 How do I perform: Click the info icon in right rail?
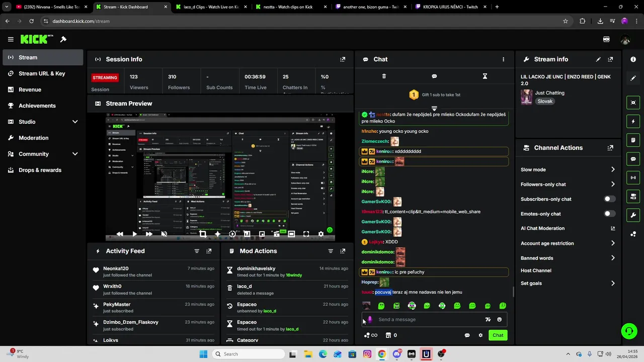tap(633, 59)
